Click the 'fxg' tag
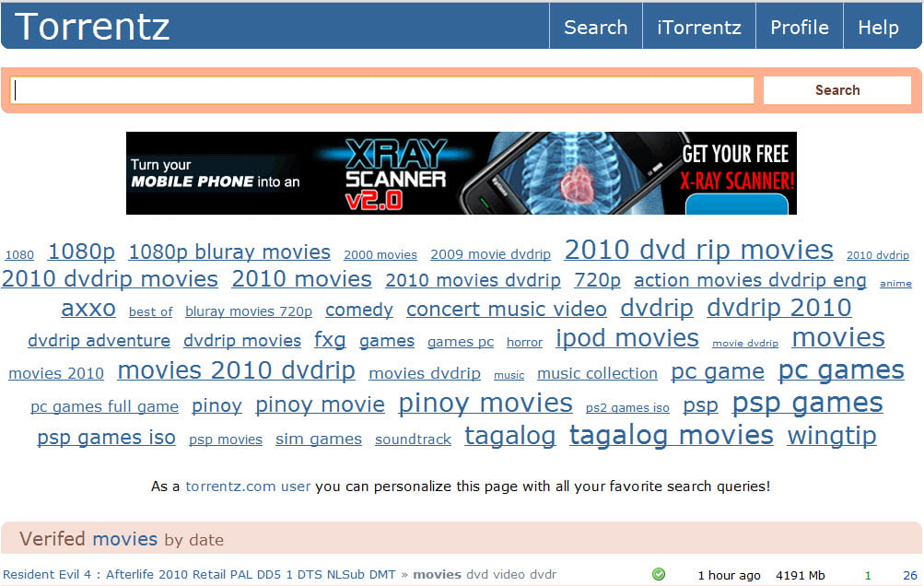Screen dimensions: 924x586 (x=330, y=340)
